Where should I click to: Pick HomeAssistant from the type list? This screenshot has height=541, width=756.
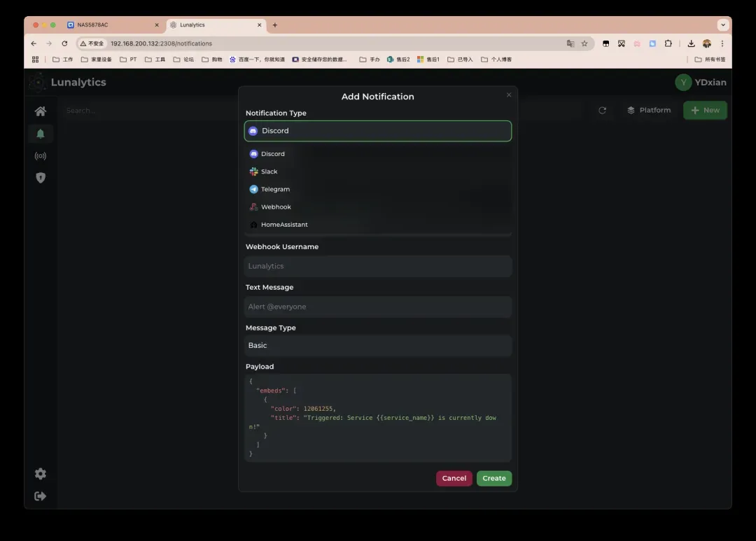284,225
